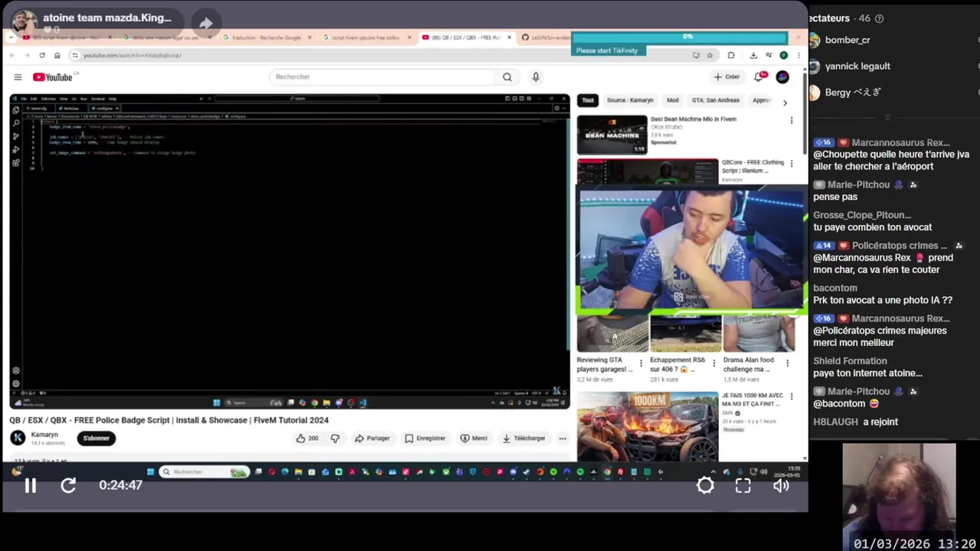Open options for Echappement RS6 video
Screen dimensions: 980x551
pos(714,364)
